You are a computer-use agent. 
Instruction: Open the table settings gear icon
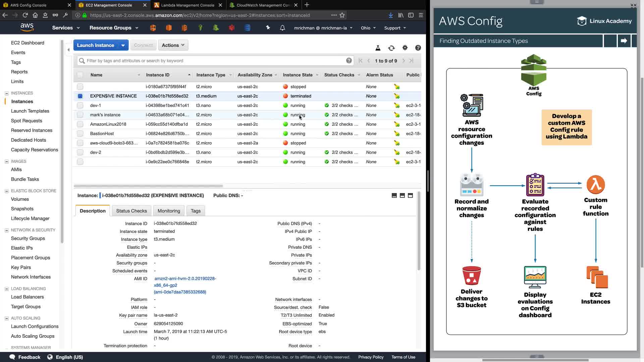click(x=405, y=48)
